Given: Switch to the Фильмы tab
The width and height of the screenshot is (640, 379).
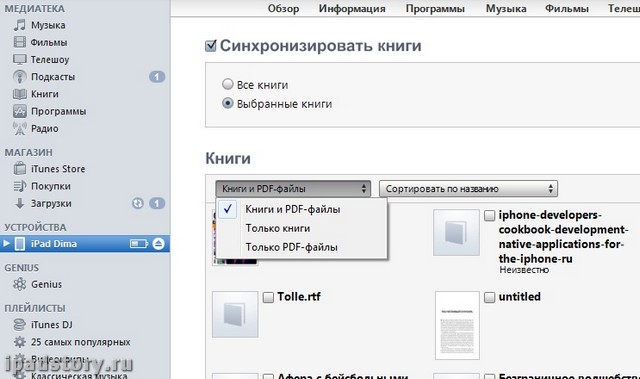Looking at the screenshot, I should 567,9.
